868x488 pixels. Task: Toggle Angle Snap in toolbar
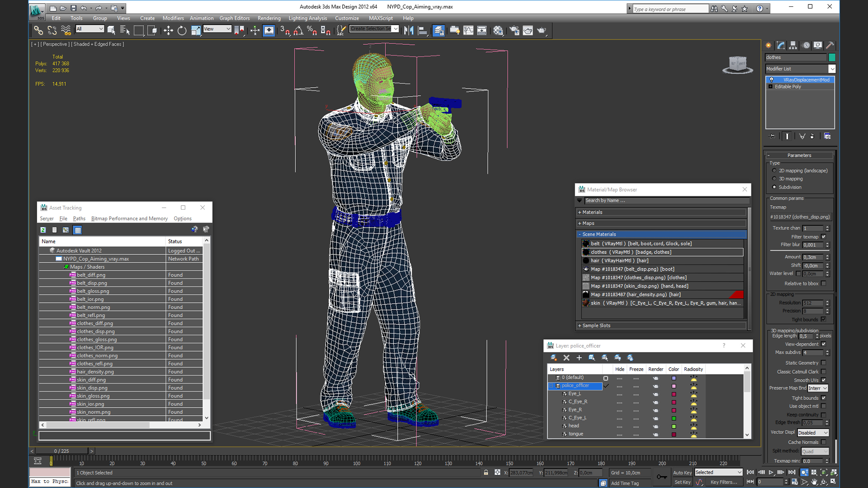pos(298,30)
